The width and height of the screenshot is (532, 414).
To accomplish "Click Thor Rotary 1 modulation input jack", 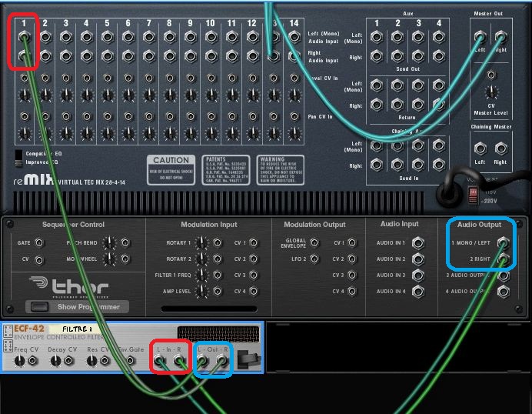I will (218, 243).
